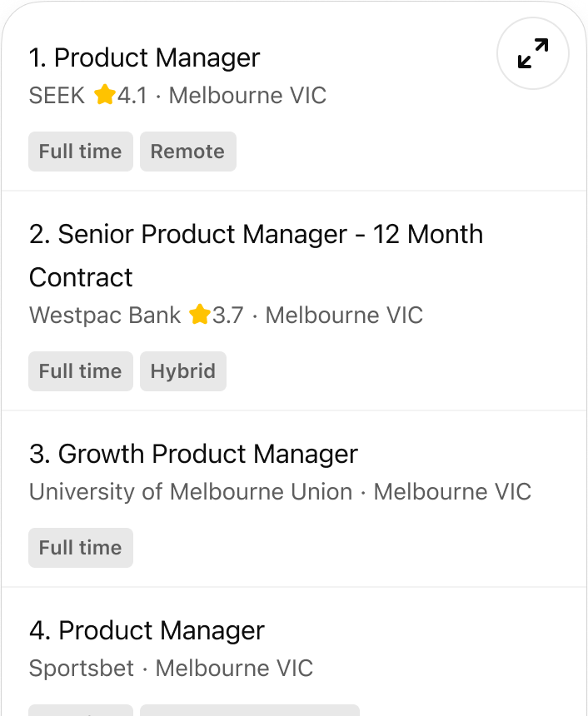Screen dimensions: 588x716
Task: Click University of Melbourne Union company name
Action: tap(190, 492)
